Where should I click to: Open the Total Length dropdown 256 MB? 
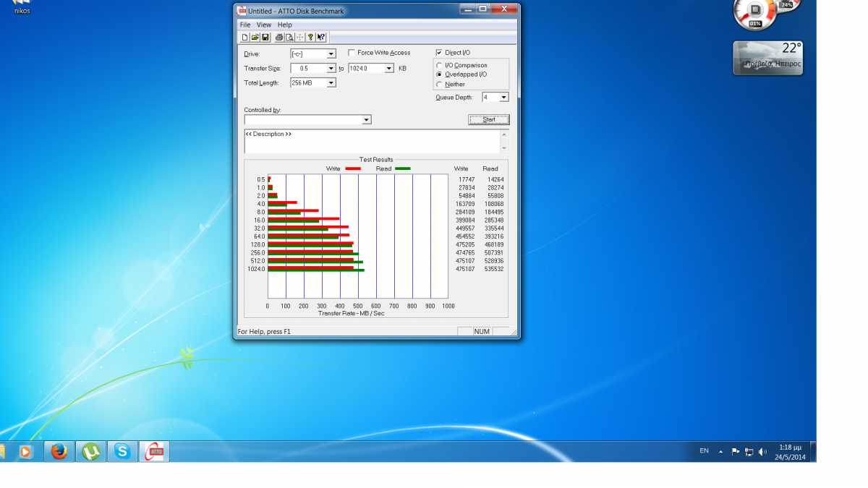coord(331,83)
